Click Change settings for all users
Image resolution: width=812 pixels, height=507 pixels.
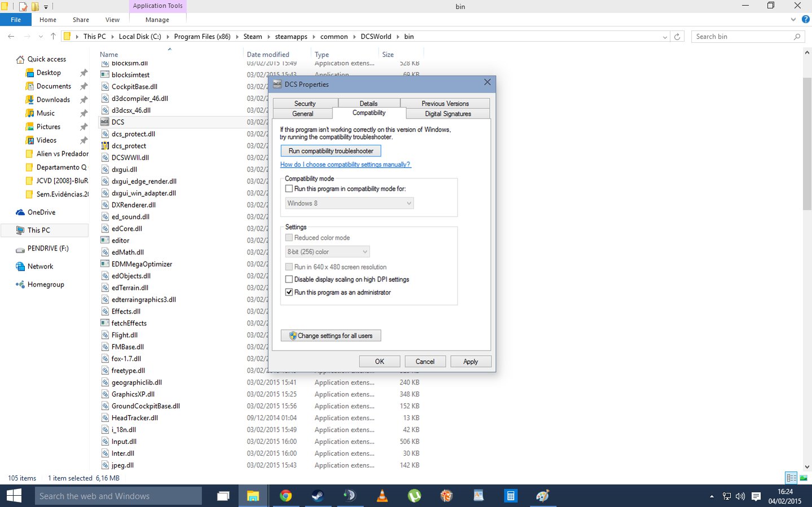tap(331, 336)
